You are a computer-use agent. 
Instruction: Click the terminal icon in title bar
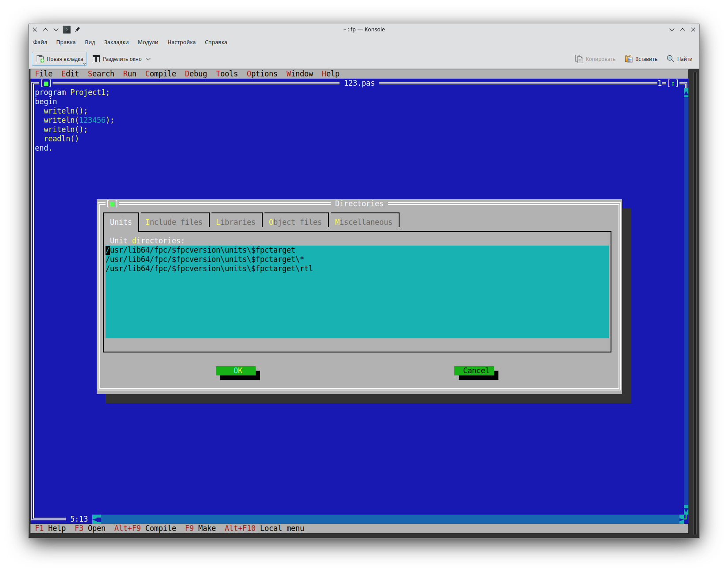(x=67, y=30)
